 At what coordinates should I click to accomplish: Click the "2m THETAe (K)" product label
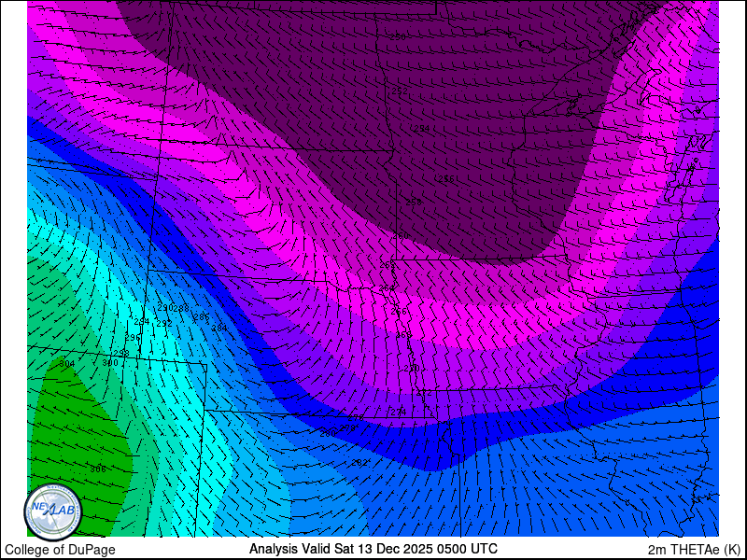(694, 549)
